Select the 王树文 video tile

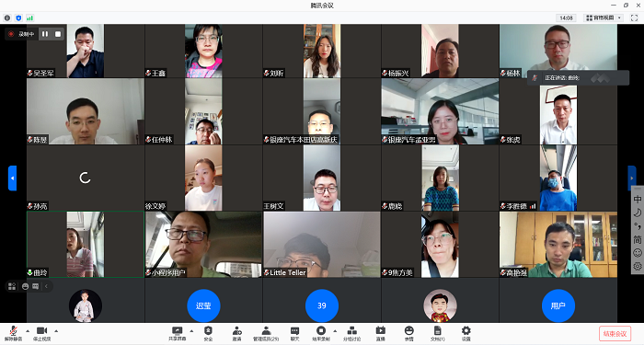pos(322,178)
